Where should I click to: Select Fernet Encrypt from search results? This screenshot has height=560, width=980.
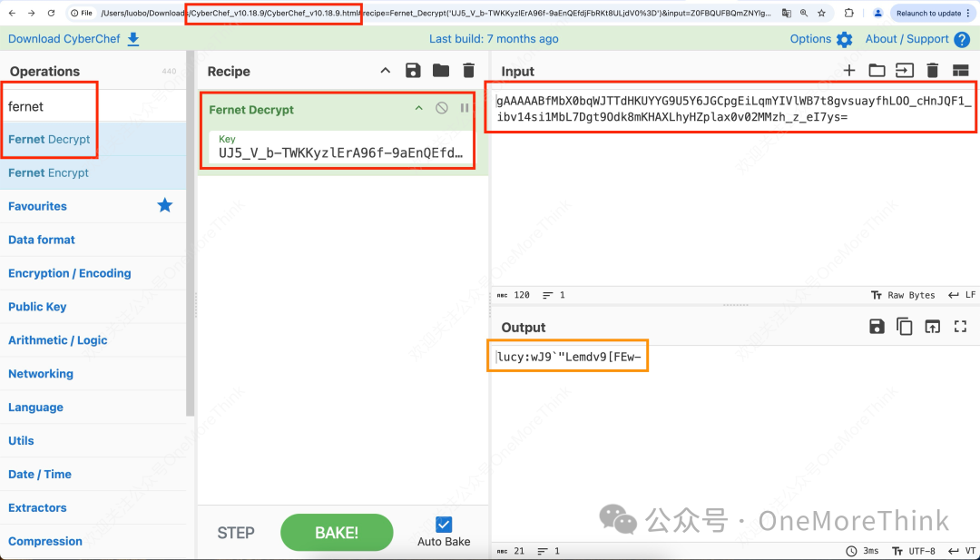click(93, 172)
